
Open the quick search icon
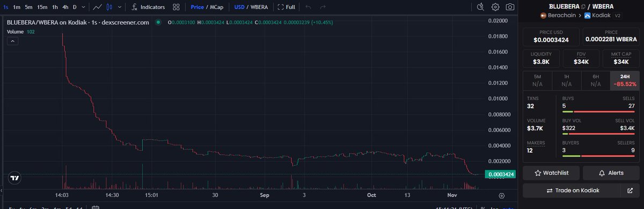click(x=481, y=7)
